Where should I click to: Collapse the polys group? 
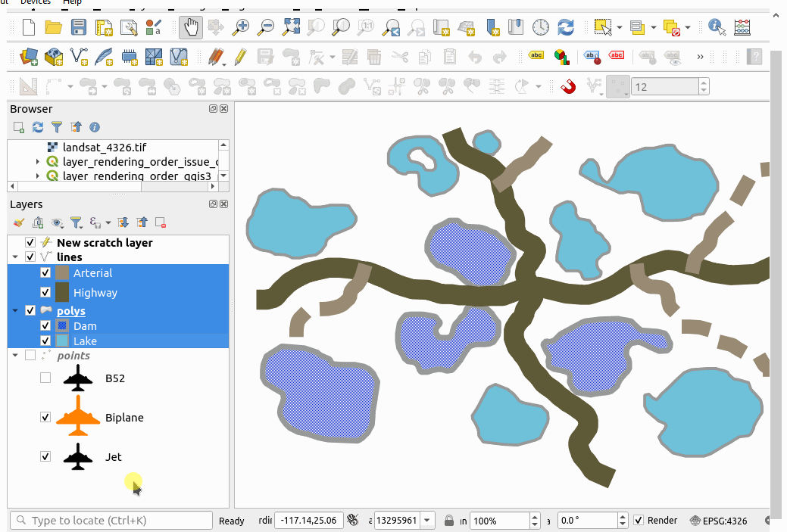15,310
